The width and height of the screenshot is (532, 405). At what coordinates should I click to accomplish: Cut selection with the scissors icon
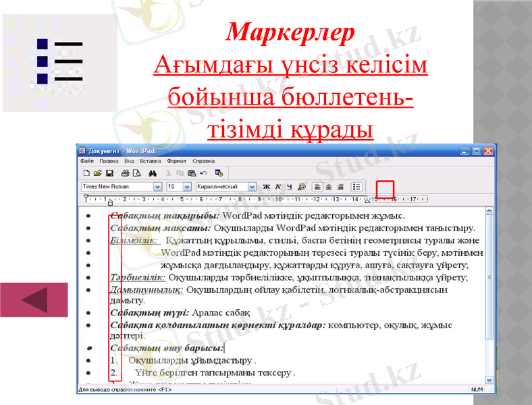(x=169, y=173)
